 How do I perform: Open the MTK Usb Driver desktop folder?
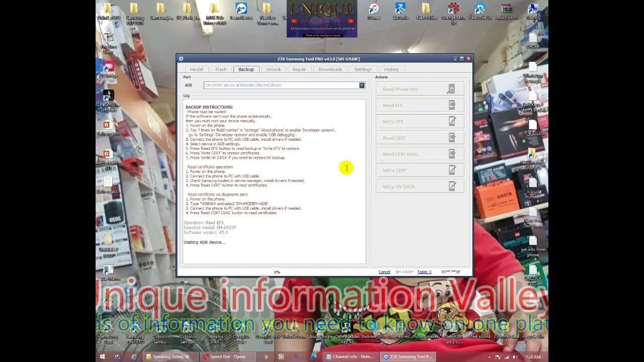214,13
